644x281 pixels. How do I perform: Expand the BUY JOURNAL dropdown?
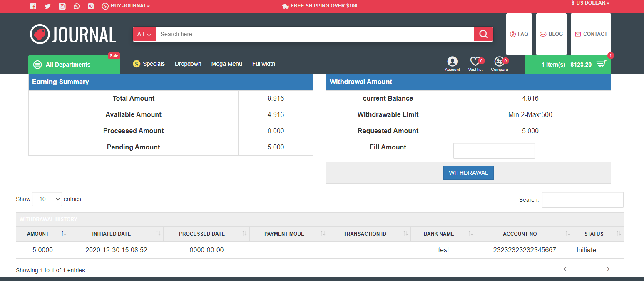tap(126, 6)
